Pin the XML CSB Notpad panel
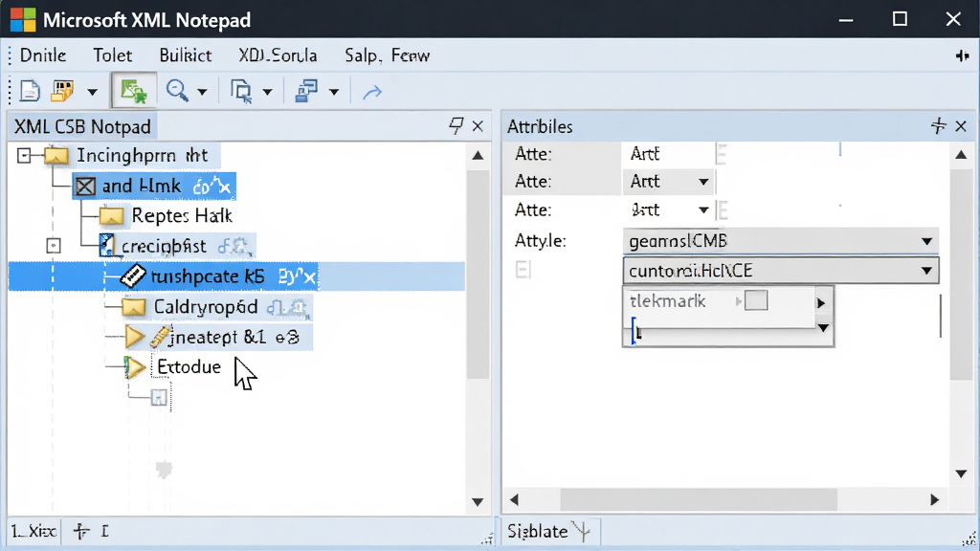The image size is (980, 551). pos(457,126)
